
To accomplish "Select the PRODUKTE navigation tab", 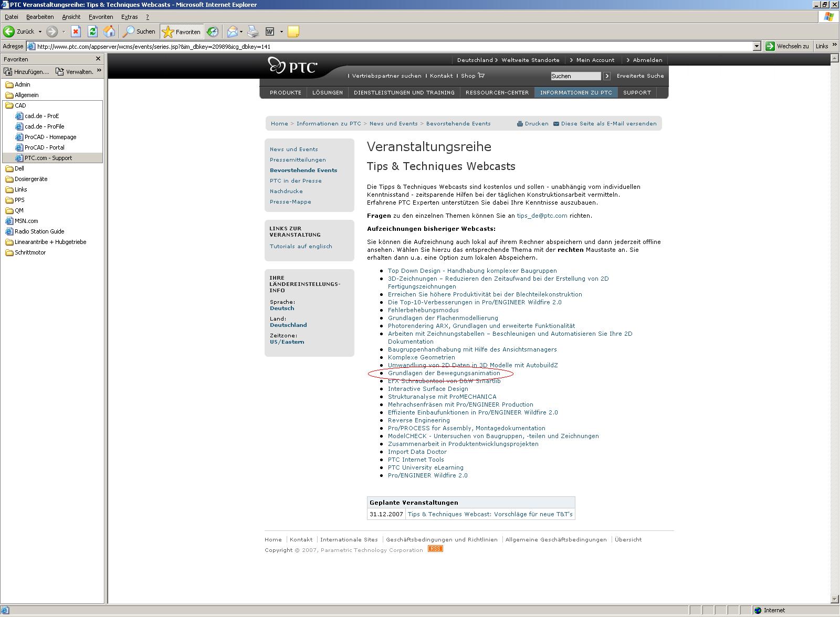I will point(286,92).
